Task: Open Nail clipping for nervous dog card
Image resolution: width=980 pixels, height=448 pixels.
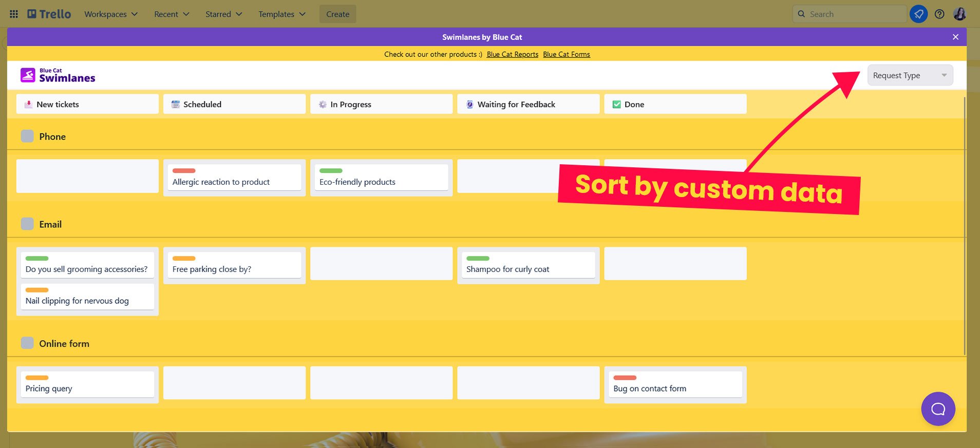Action: (87, 297)
